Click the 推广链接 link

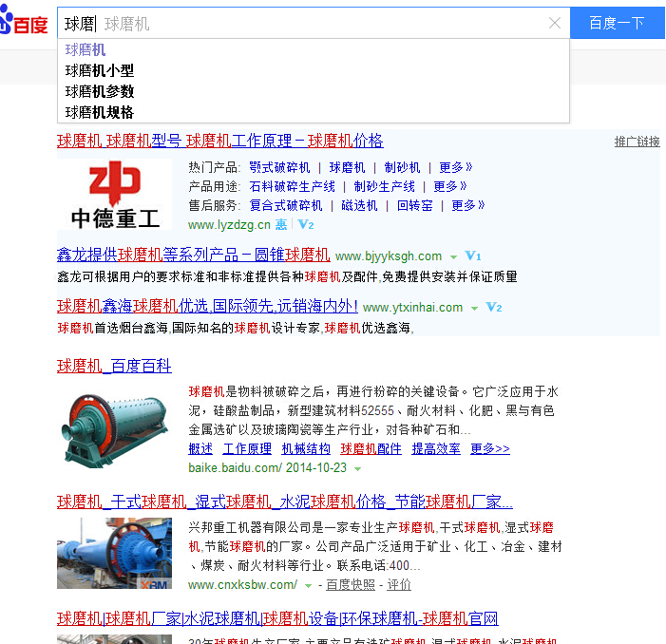click(x=637, y=142)
